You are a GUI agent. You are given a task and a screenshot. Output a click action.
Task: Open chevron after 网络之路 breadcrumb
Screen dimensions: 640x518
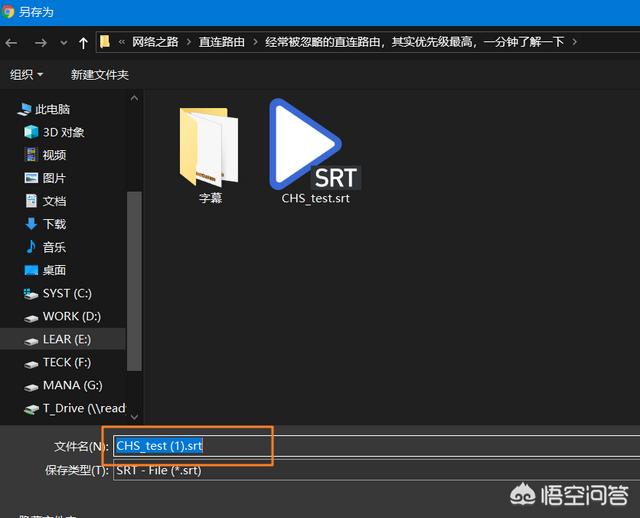pyautogui.click(x=189, y=42)
